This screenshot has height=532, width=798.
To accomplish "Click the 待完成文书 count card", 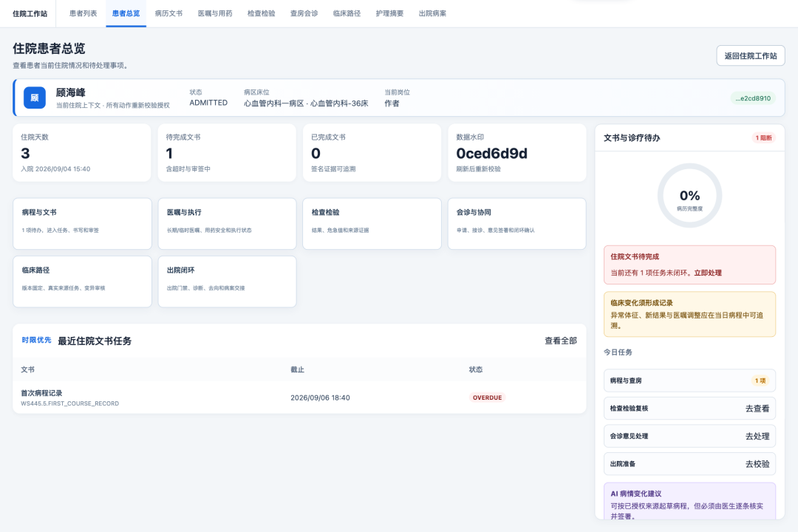I will point(227,153).
